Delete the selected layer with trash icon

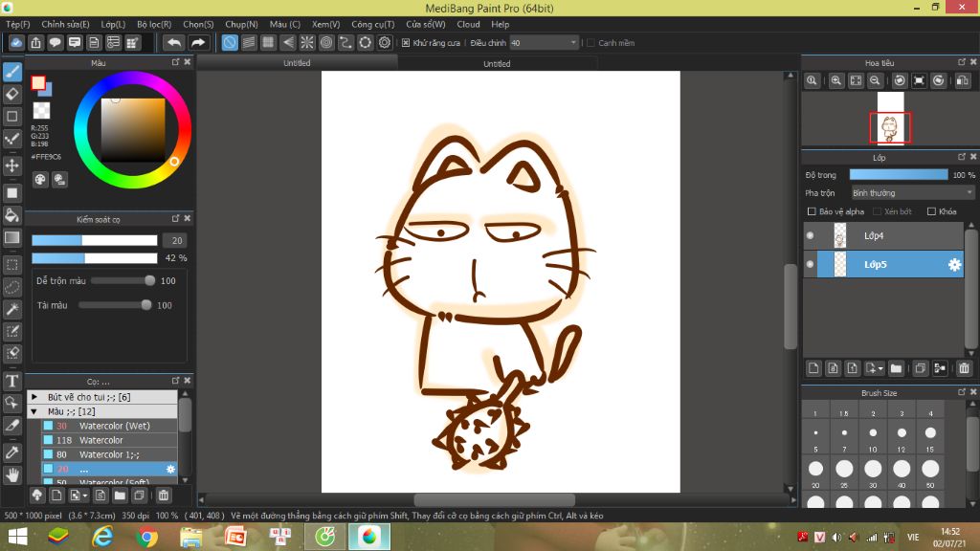[x=964, y=368]
